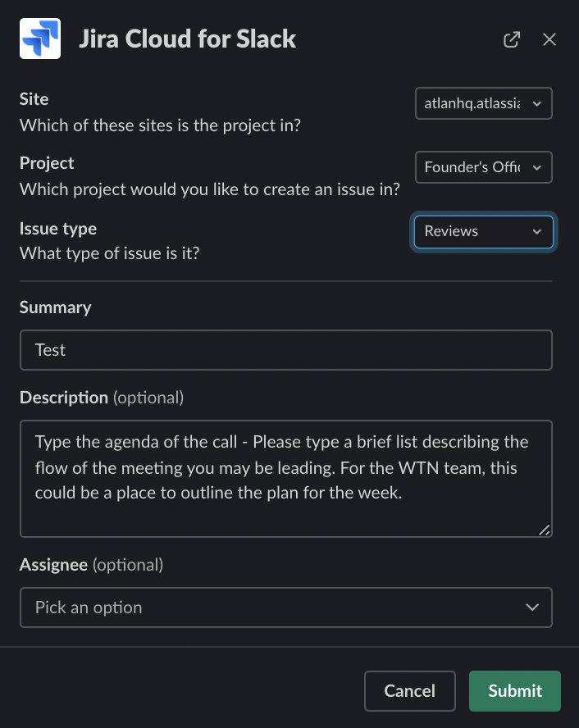The width and height of the screenshot is (579, 728).
Task: Click the chevron arrow in the Site selector
Action: click(537, 103)
